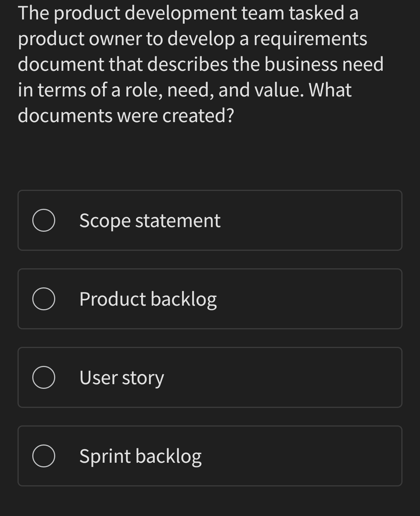Choose the answer option labeled Scope statement
Screen dimensions: 420x516
210,220
